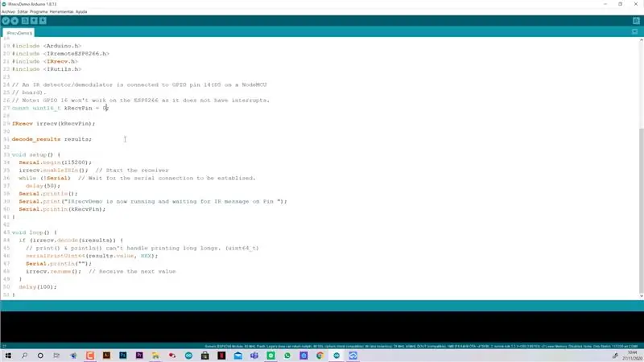The width and height of the screenshot is (644, 362).
Task: Click the comment about GPIO 16 interrupts
Action: tap(141, 100)
